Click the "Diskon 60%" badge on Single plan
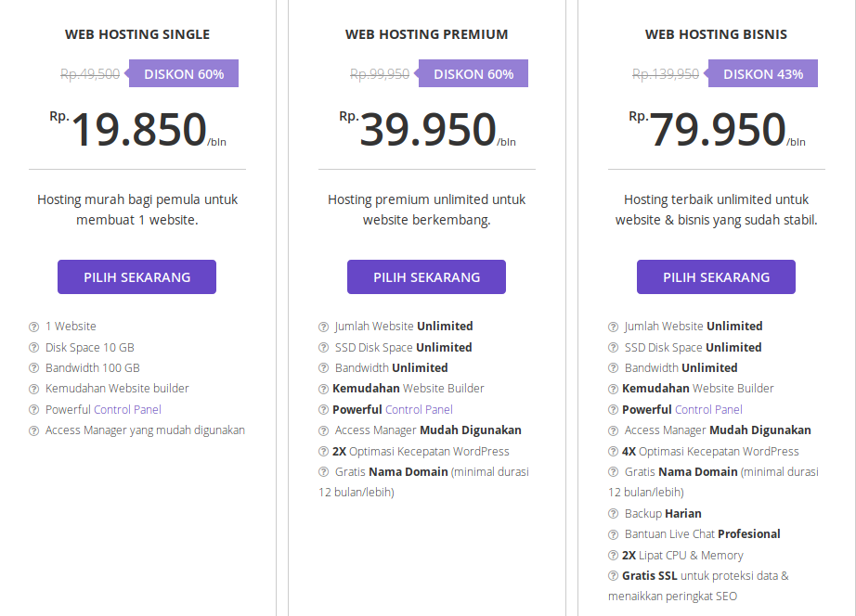Viewport: 856px width, 616px height. [183, 74]
